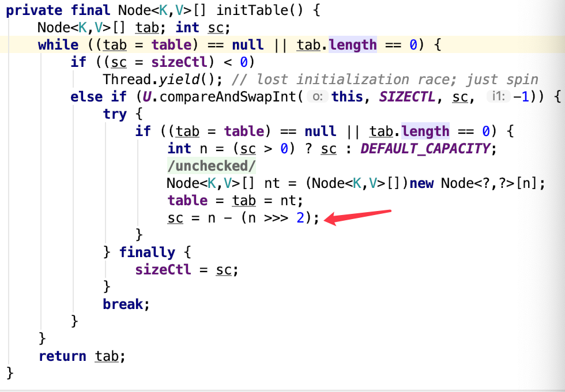
Task: Click the 'try' keyword
Action: 115,114
